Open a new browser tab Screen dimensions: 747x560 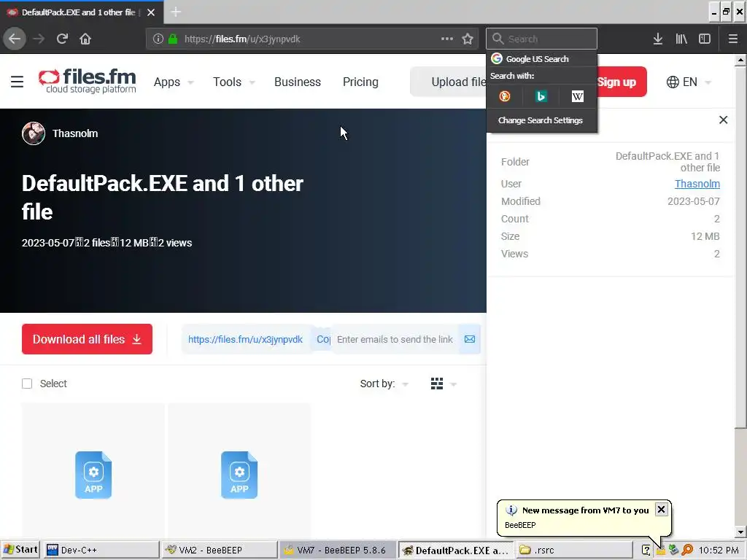coord(176,12)
